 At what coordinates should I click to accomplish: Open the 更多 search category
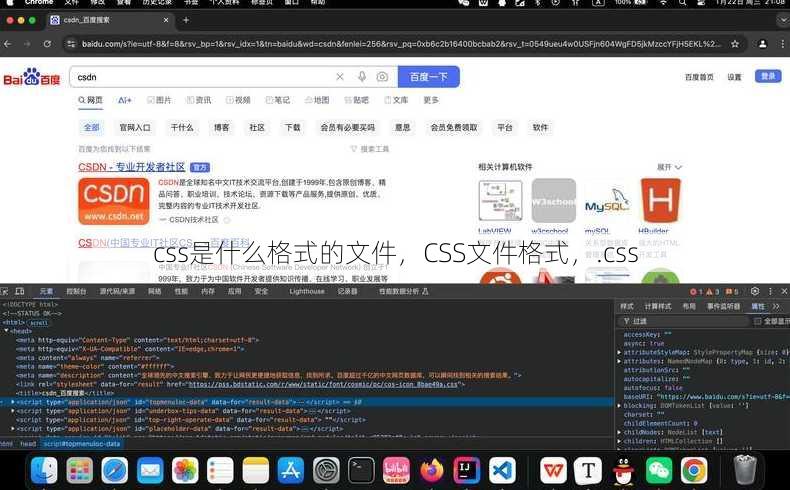click(431, 100)
